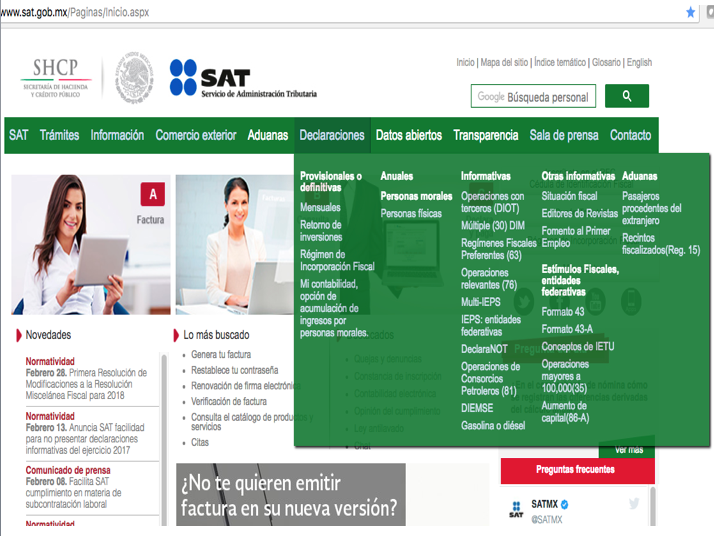Select DIEMSE
This screenshot has height=536, width=714.
477,408
